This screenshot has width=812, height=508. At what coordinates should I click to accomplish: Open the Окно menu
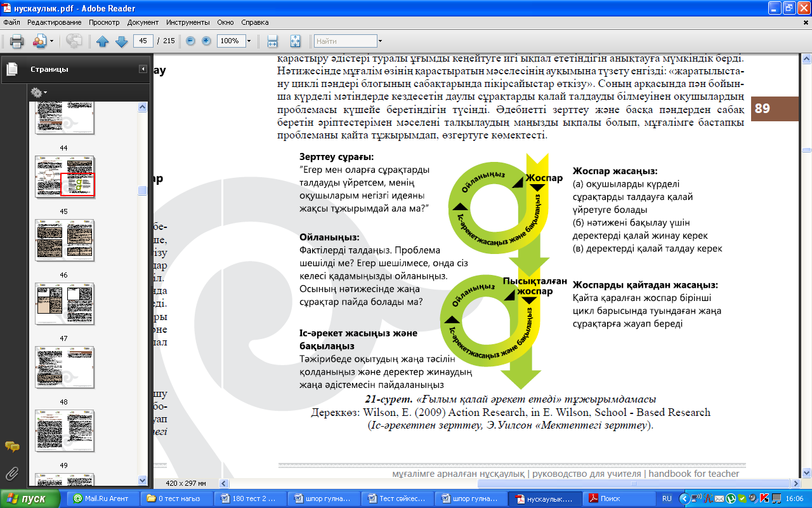click(x=225, y=22)
